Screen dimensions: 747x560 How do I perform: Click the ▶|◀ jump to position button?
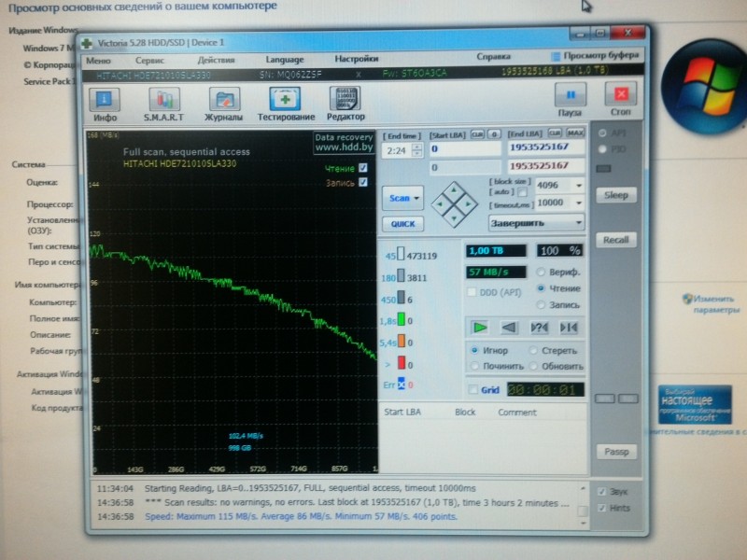coord(569,328)
